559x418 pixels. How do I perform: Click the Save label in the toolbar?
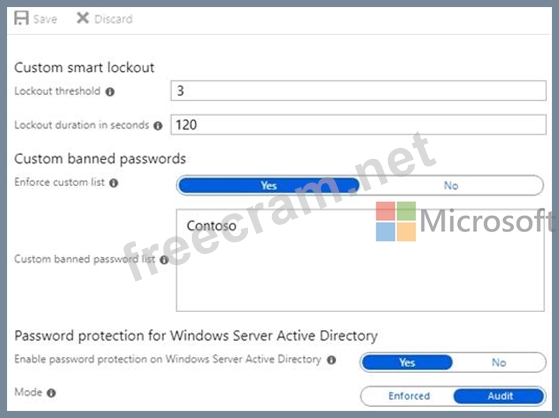pos(45,19)
